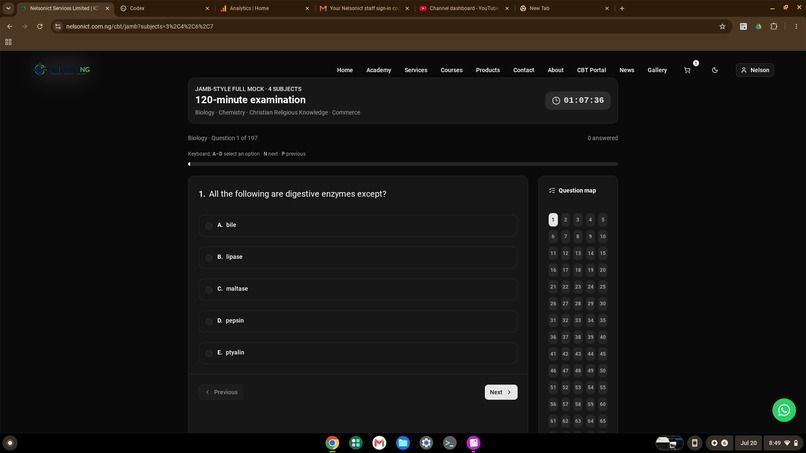Viewport: 806px width, 453px height.
Task: Open the tab search dropdown arrow
Action: [8, 8]
